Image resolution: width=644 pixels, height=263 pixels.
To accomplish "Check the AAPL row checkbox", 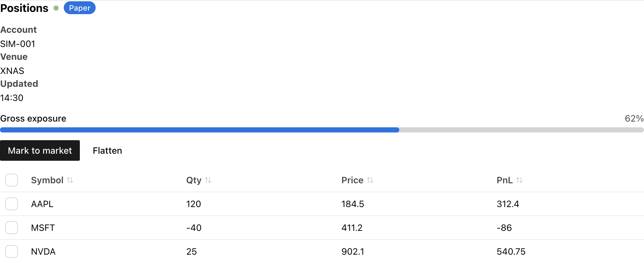I will pyautogui.click(x=12, y=204).
